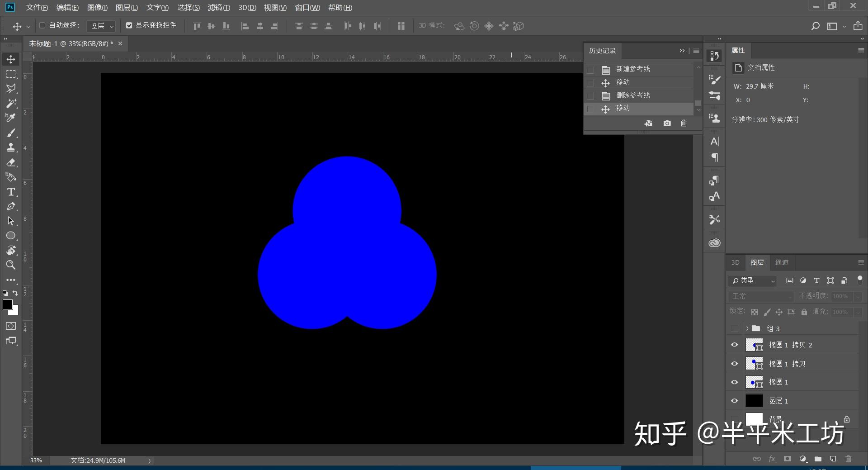The height and width of the screenshot is (470, 868).
Task: Select the Clone Stamp tool
Action: [x=11, y=147]
